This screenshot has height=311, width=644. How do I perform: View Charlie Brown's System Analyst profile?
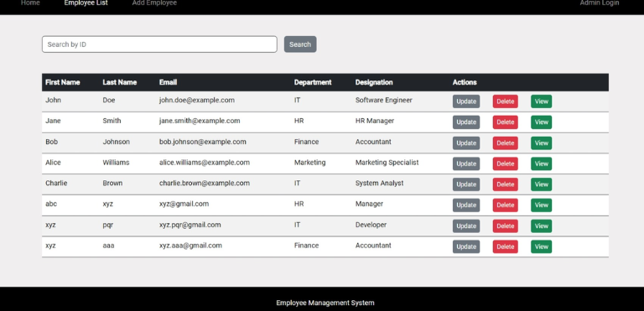pyautogui.click(x=542, y=184)
